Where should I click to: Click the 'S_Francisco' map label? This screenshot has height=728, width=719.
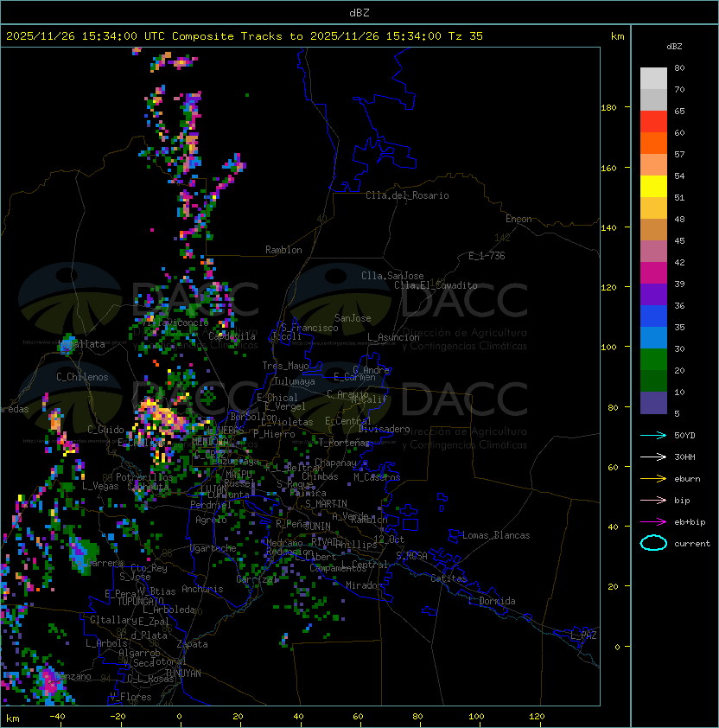[x=309, y=328]
